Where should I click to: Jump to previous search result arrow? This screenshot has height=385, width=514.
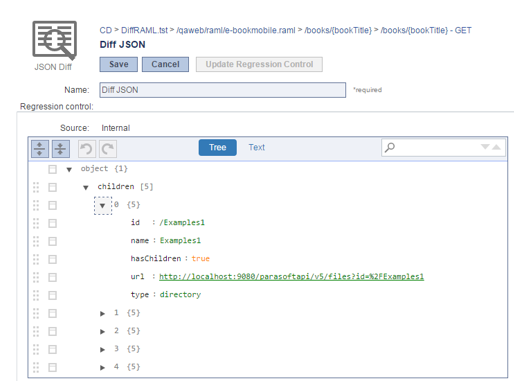496,147
